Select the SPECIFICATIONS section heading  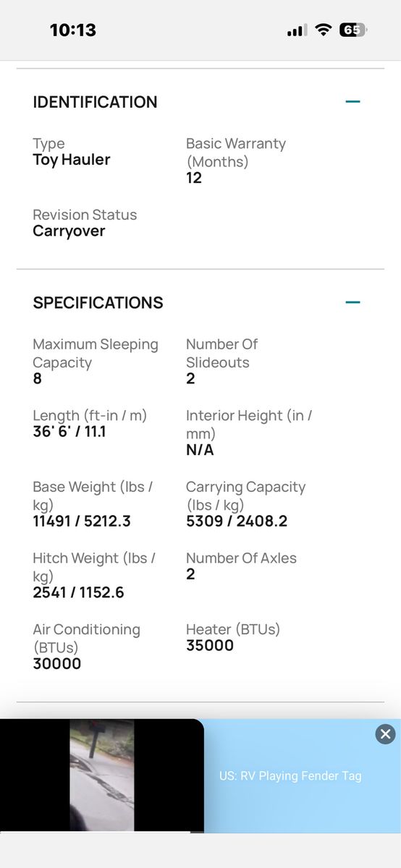point(98,302)
